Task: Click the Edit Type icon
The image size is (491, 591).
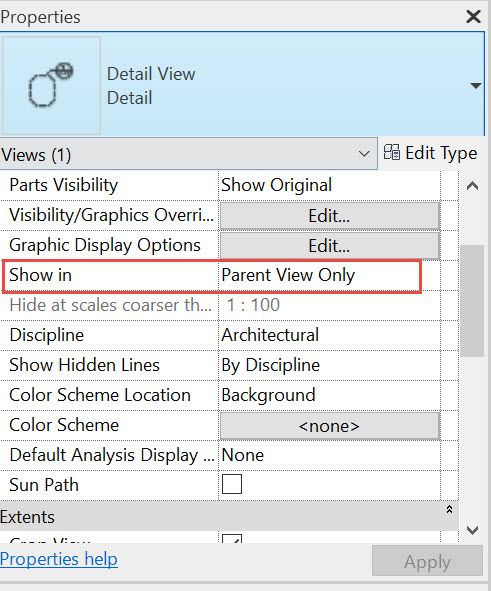Action: point(392,153)
